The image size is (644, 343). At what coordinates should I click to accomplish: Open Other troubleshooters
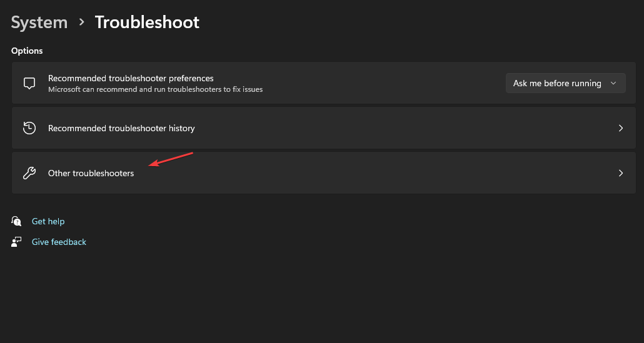(324, 172)
